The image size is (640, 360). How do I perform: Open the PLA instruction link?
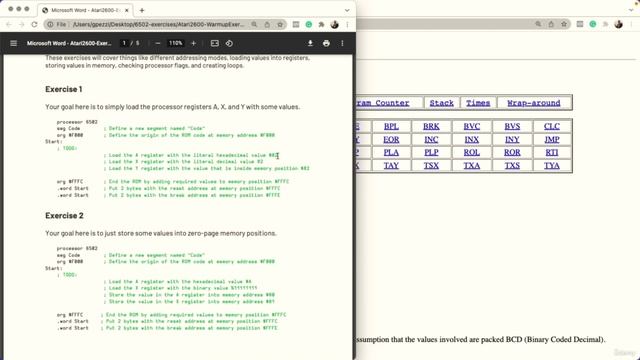coord(391,152)
